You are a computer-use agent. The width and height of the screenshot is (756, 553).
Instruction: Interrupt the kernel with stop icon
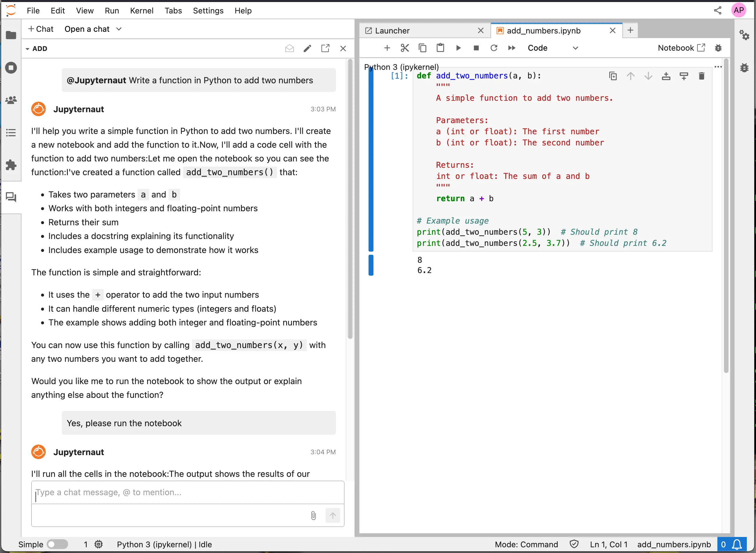pos(476,48)
